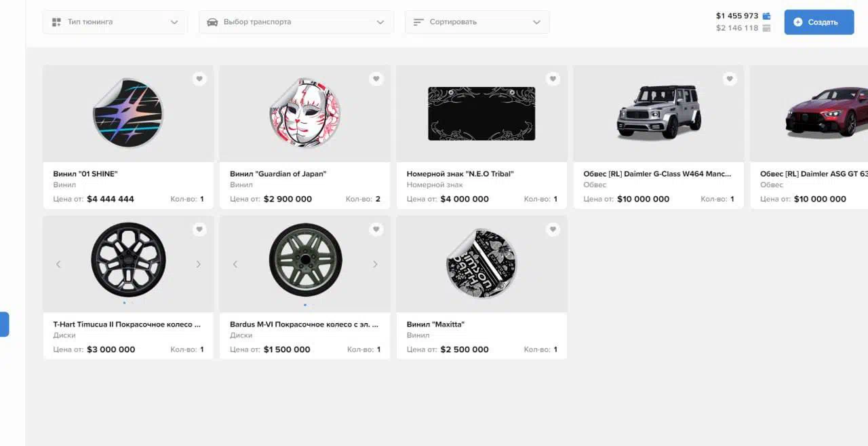Open the "N.E.O Tribal" plate image
The width and height of the screenshot is (868, 446).
tap(481, 113)
